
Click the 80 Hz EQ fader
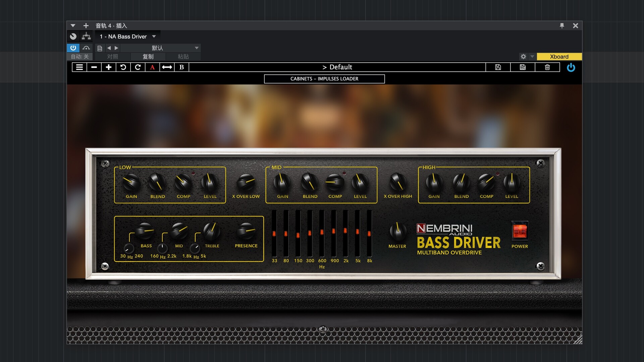(x=286, y=233)
